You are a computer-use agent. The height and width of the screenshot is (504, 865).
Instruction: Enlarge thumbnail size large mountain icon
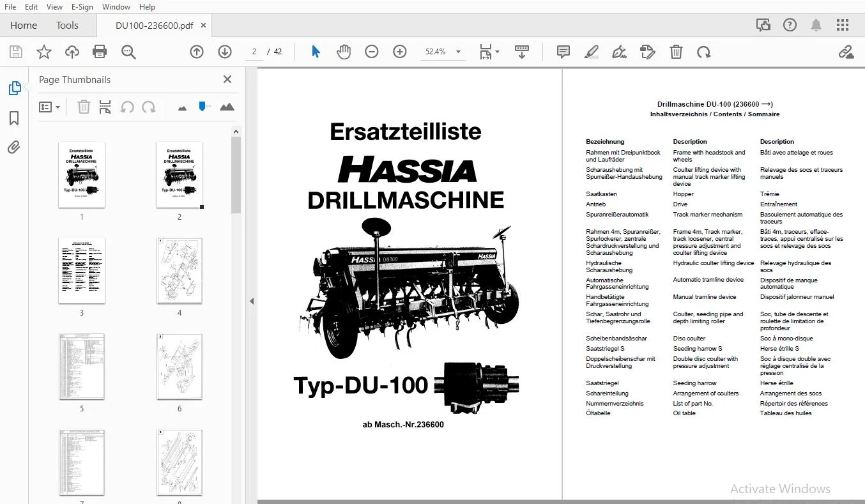point(227,107)
